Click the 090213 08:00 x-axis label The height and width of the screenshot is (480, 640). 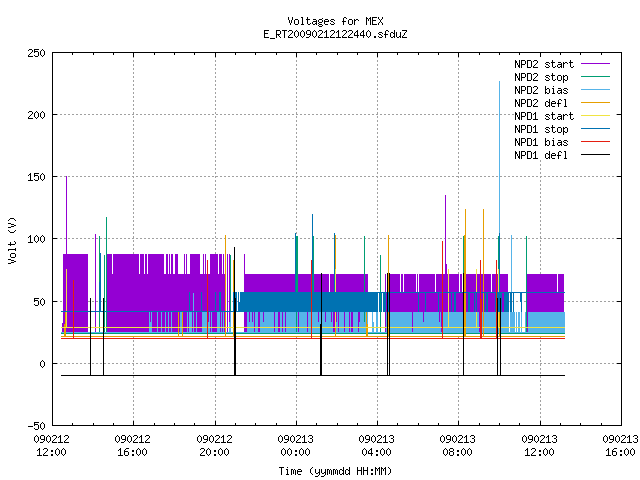458,446
